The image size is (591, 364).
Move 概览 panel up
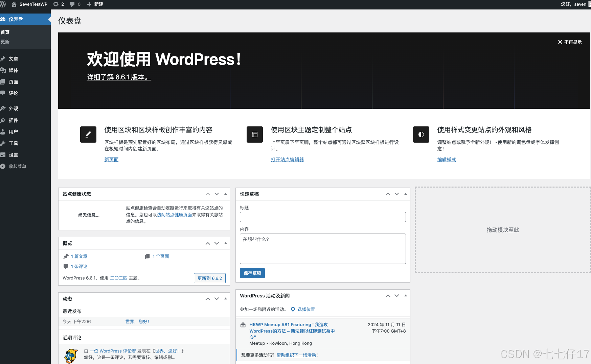[208, 243]
